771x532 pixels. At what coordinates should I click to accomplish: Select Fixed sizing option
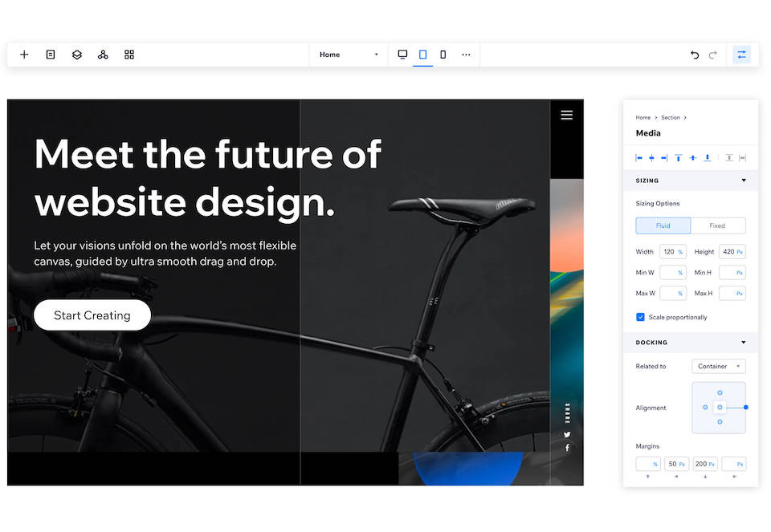coord(718,225)
